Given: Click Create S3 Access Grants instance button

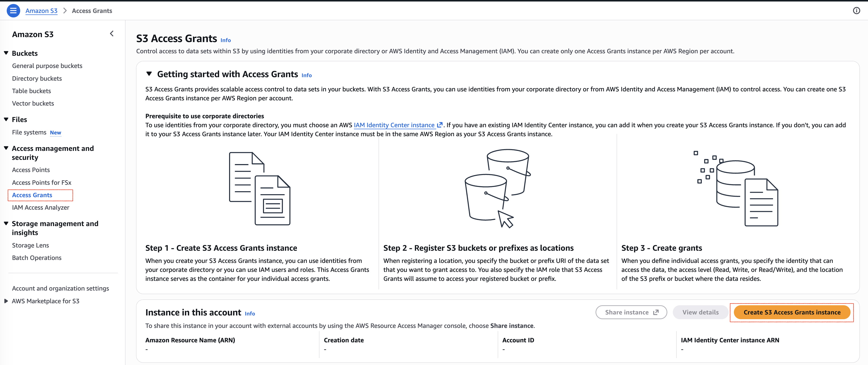Looking at the screenshot, I should pos(792,312).
